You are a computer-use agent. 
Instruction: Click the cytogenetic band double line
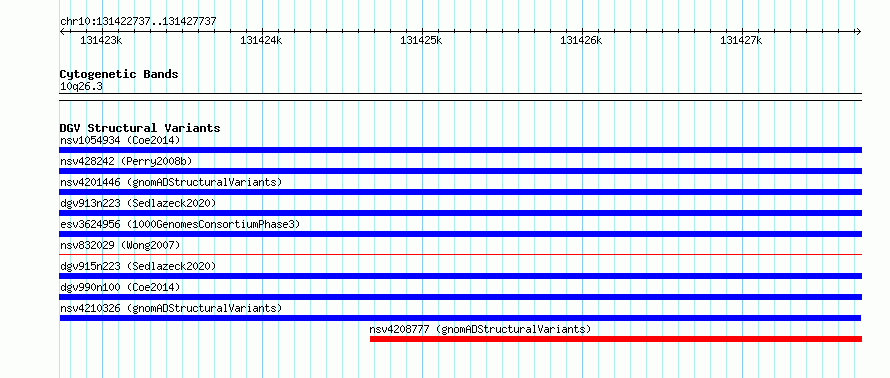point(460,97)
